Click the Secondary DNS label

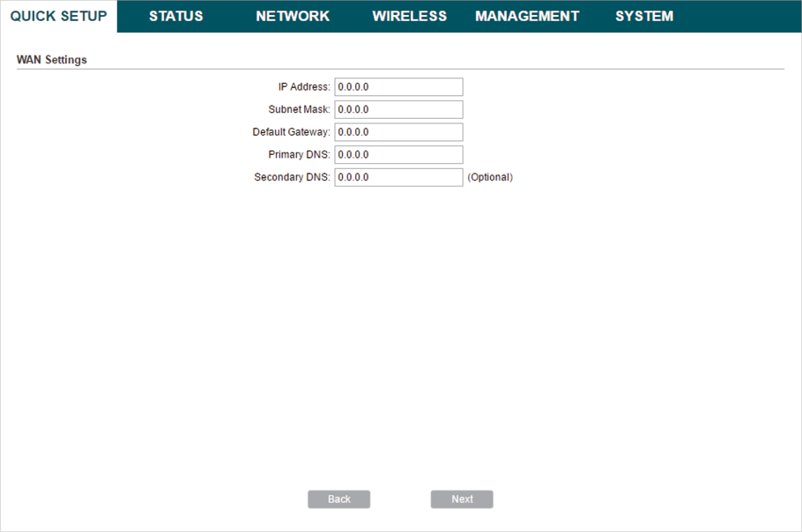pyautogui.click(x=292, y=177)
